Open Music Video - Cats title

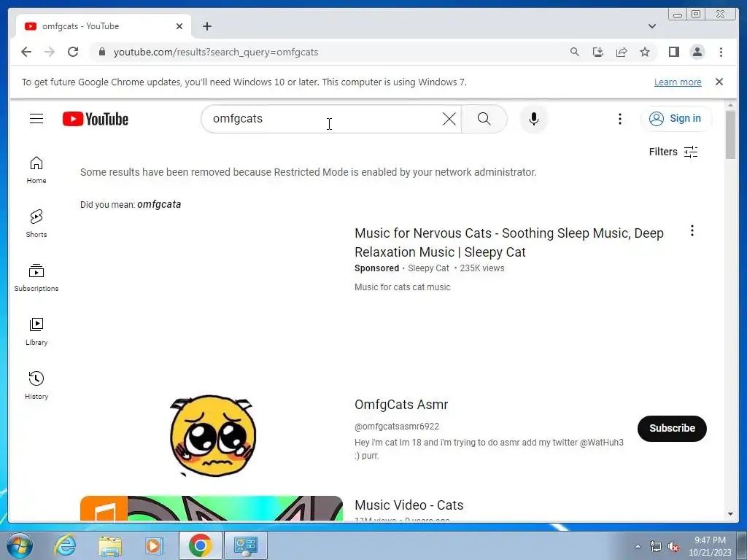[x=409, y=505]
